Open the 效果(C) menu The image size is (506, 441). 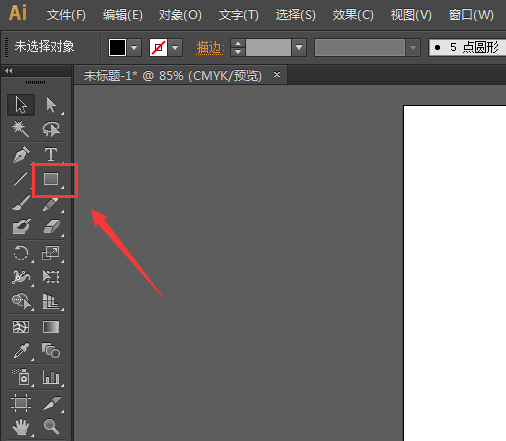pos(353,15)
